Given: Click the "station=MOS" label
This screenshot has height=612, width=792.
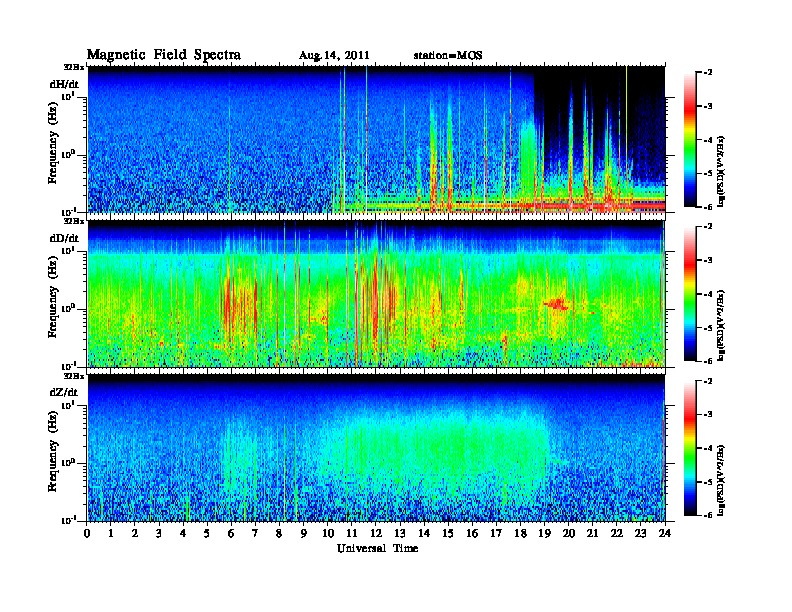Looking at the screenshot, I should pos(448,56).
